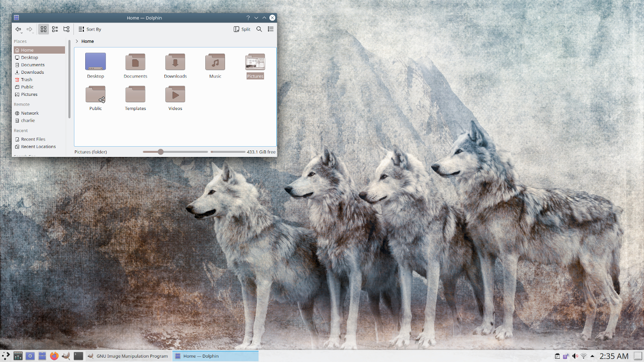Expand the breadcrumb chevron before Home

(77, 41)
